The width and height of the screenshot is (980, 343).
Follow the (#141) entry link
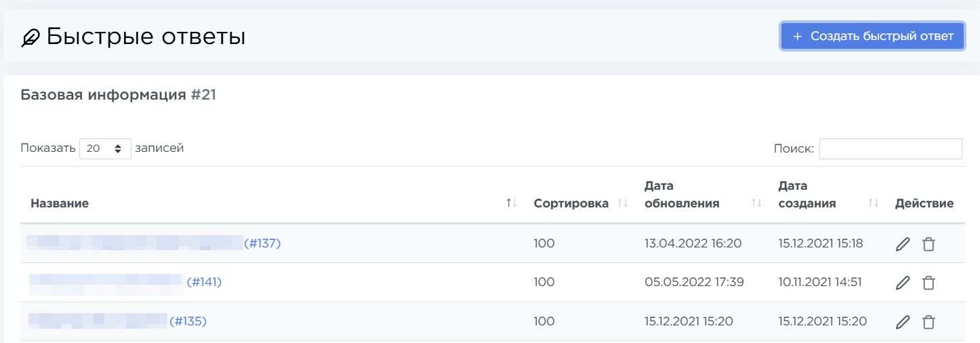[x=204, y=282]
